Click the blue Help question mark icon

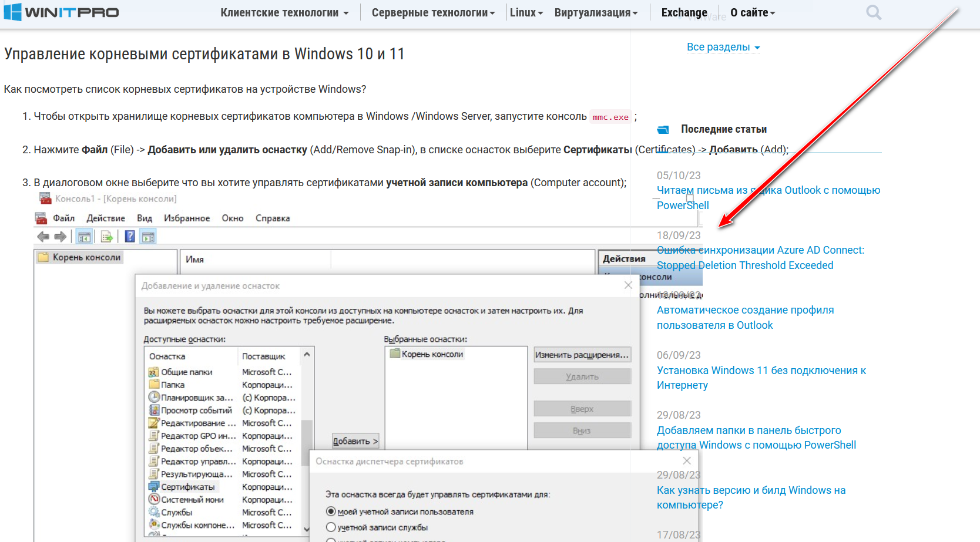(130, 237)
